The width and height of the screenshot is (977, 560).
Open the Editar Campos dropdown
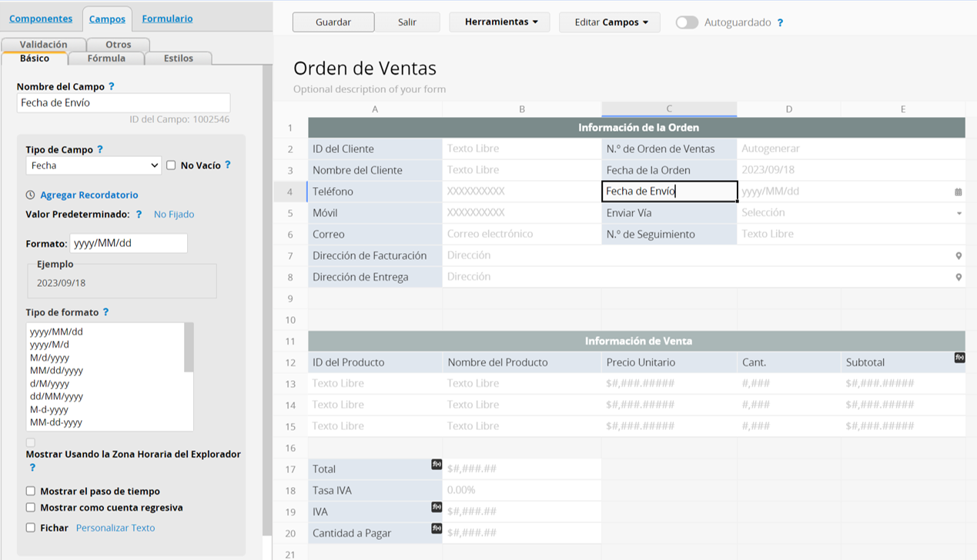[x=609, y=22]
